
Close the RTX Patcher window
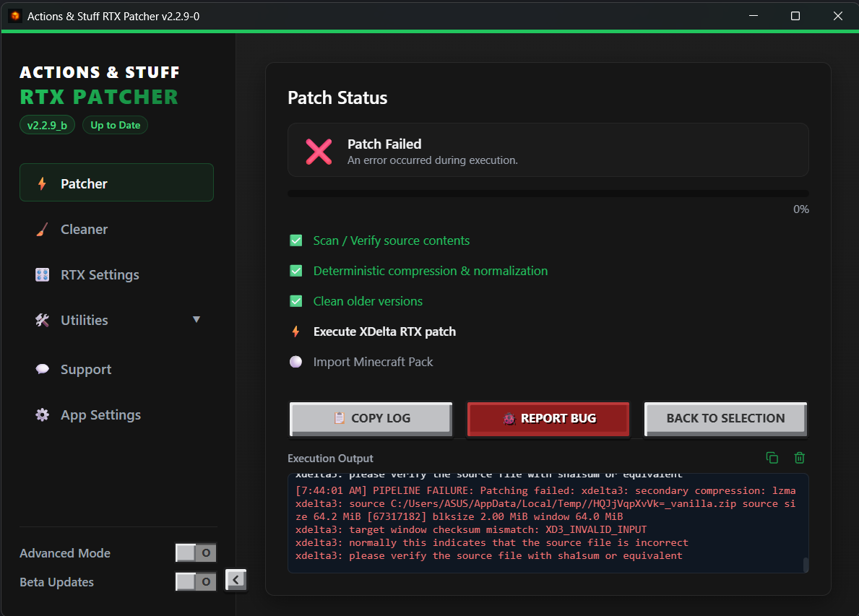point(837,16)
